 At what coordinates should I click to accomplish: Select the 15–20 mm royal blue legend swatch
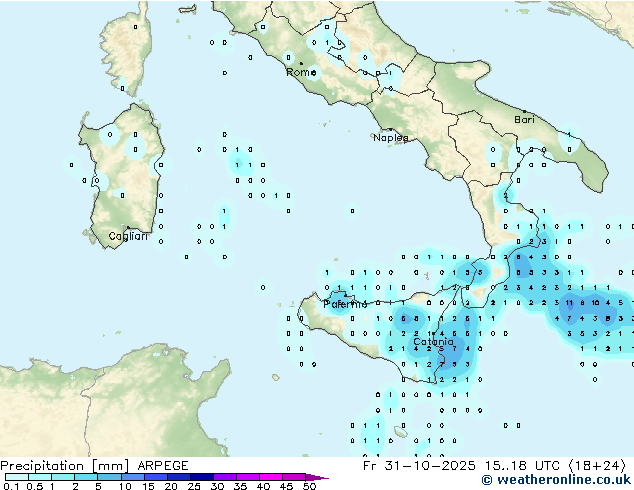[x=155, y=477]
